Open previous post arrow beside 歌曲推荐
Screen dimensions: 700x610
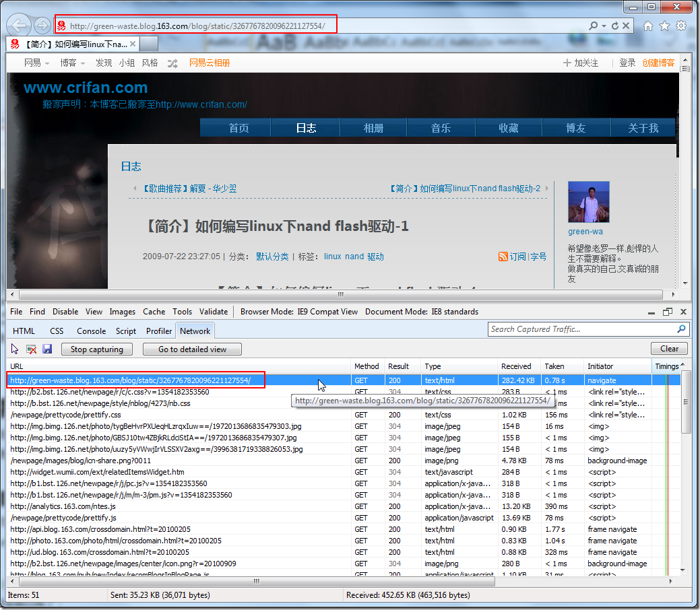135,189
